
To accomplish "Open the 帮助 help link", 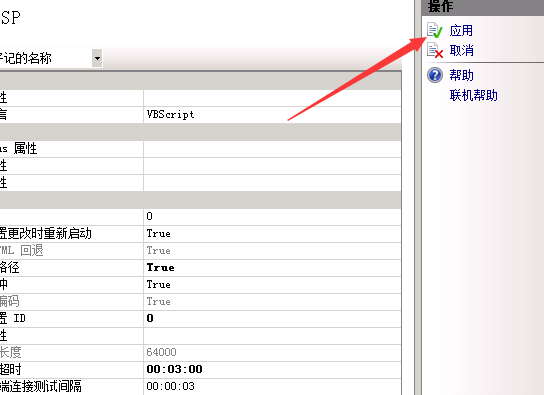I will [461, 75].
